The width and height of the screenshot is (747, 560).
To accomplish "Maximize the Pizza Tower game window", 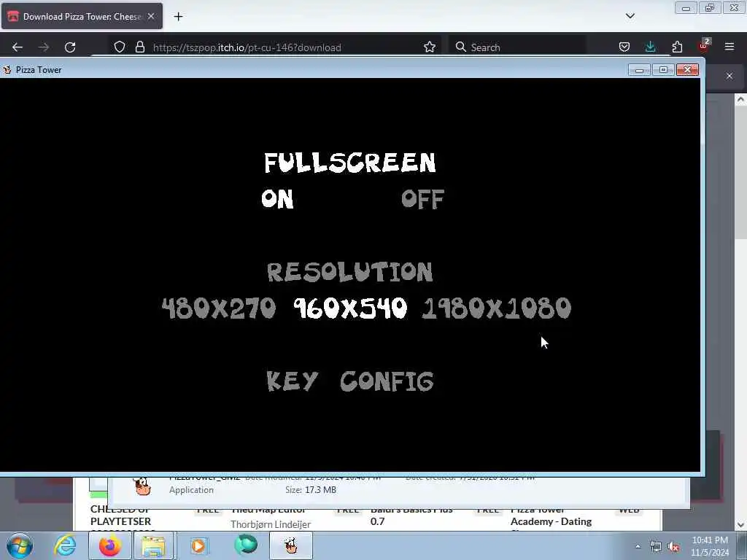I will pyautogui.click(x=663, y=70).
